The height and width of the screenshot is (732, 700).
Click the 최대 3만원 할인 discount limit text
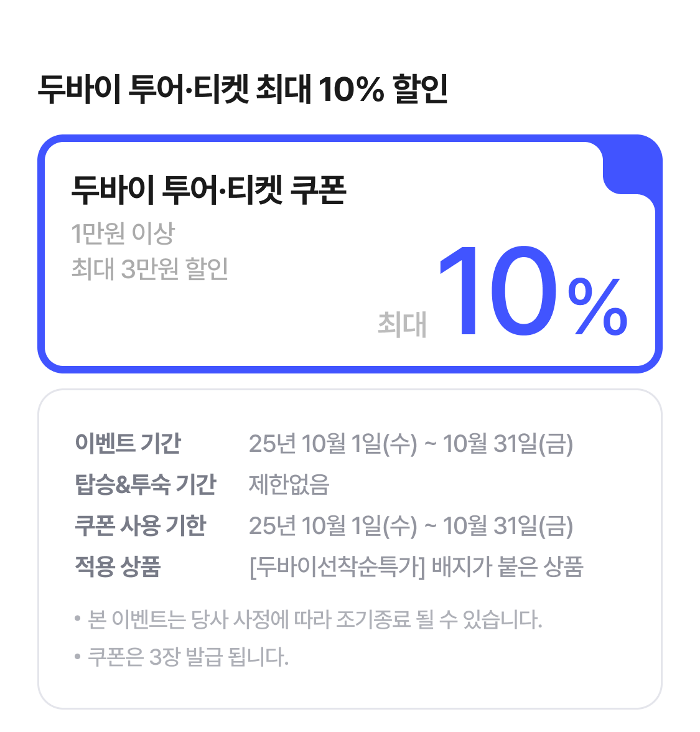click(x=150, y=269)
